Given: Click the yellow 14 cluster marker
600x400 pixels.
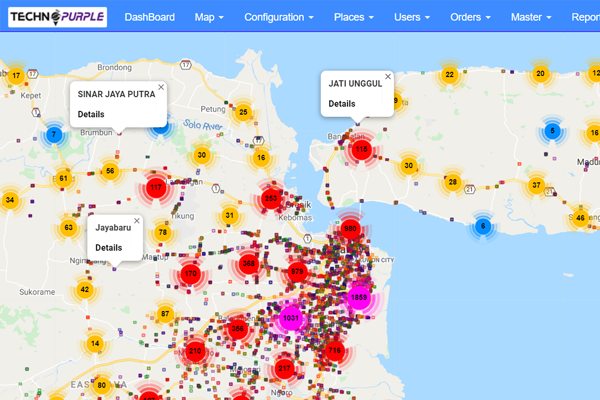Looking at the screenshot, I should pyautogui.click(x=95, y=344).
